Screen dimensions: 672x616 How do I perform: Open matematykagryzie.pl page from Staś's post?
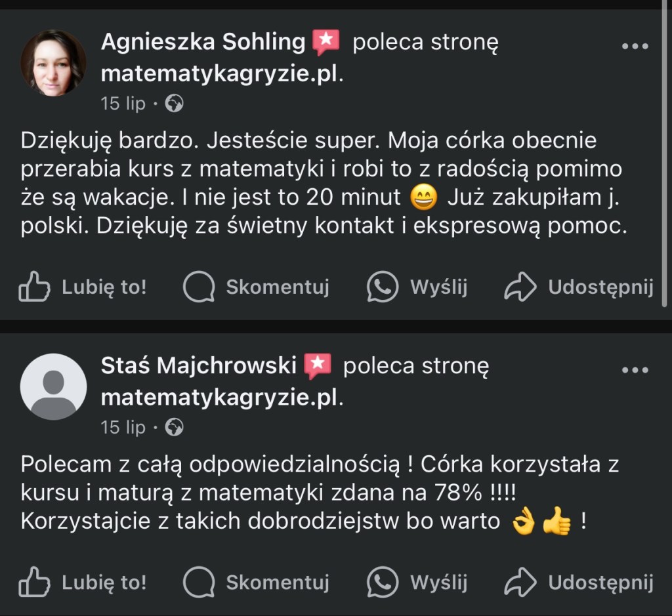pos(220,397)
